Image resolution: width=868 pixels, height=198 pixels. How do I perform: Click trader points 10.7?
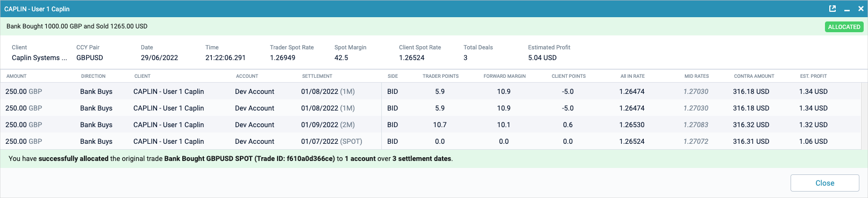point(440,124)
